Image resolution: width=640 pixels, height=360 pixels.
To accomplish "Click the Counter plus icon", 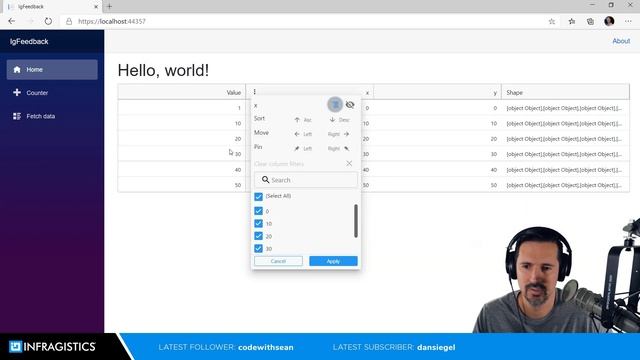I will (x=17, y=93).
